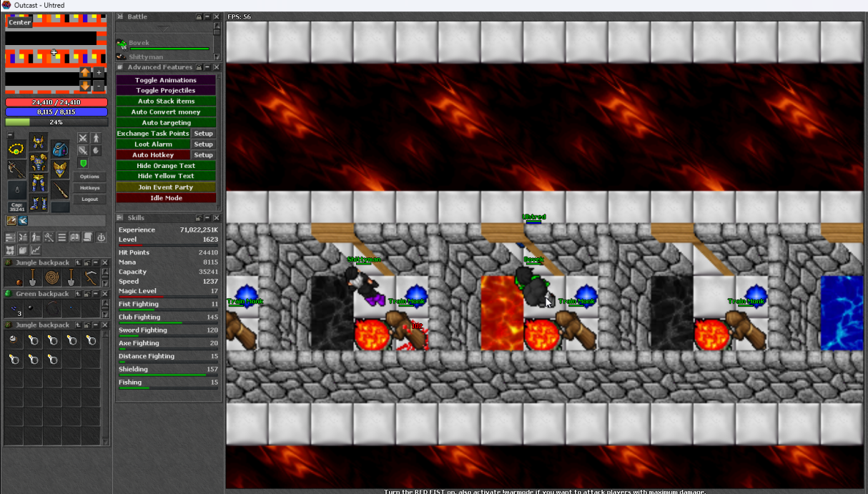
Task: Select the ammunition slot with the wand
Action: pos(60,191)
